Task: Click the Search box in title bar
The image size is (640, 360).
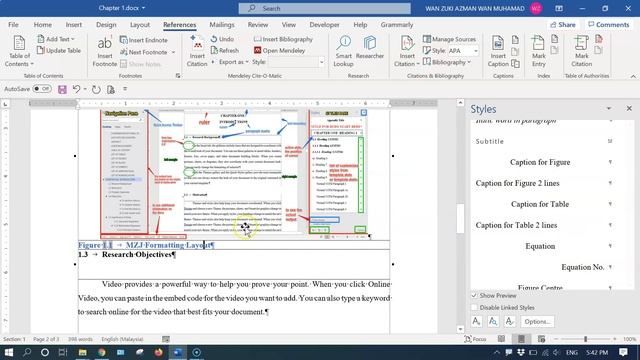Action: pyautogui.click(x=324, y=8)
